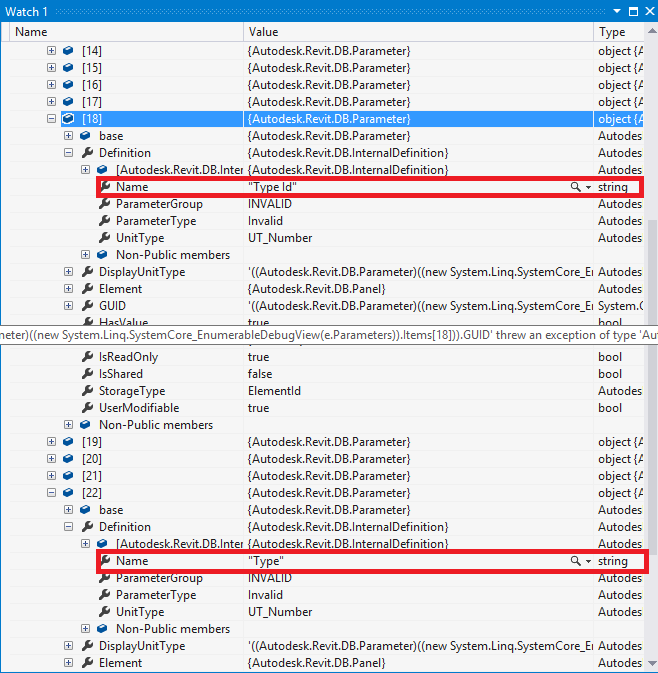658x673 pixels.
Task: Click the wrench icon beside ParameterGroup under [18]
Action: click(105, 204)
